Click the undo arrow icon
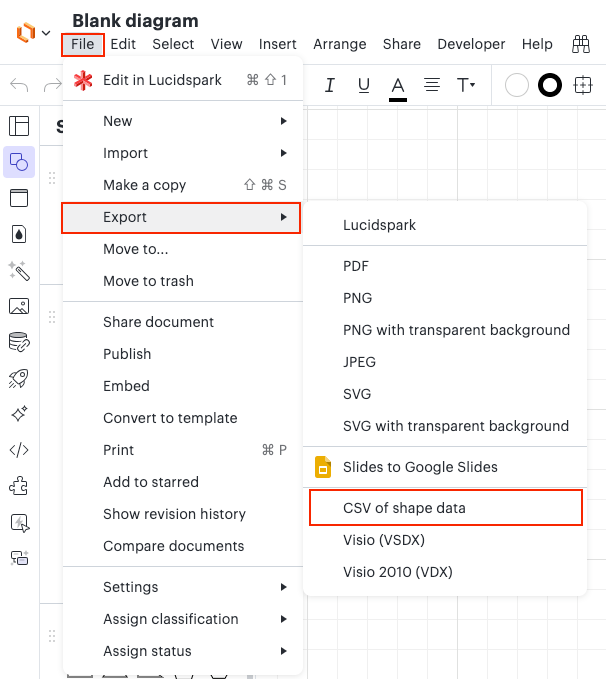The height and width of the screenshot is (679, 606). 19,85
